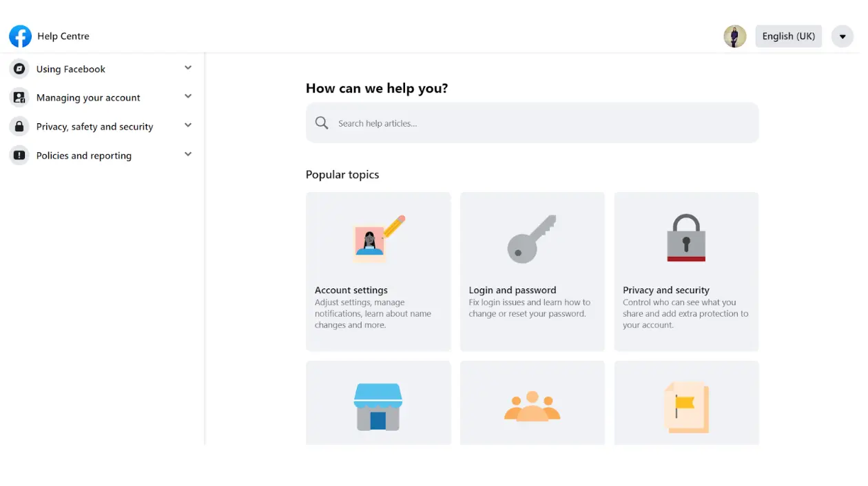Click the English (UK) language button
868x486 pixels.
[788, 36]
